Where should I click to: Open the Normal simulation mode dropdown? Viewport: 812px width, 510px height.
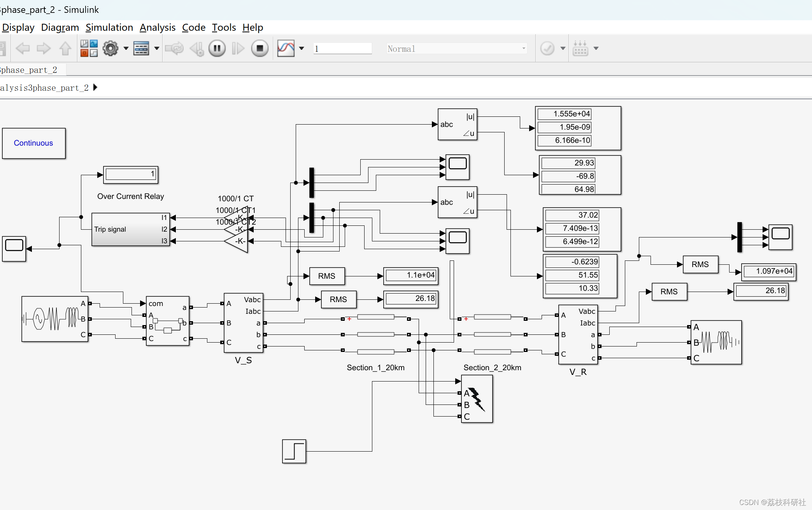(457, 49)
